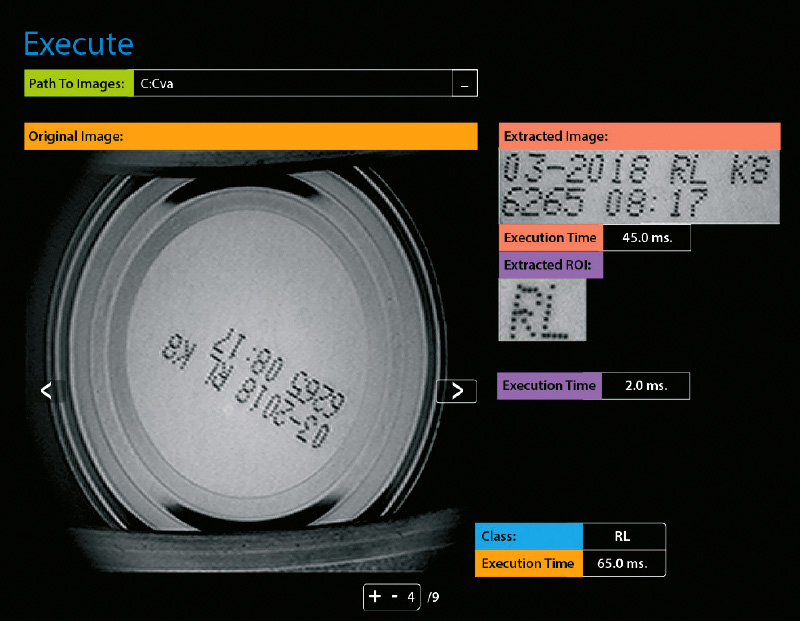Viewport: 800px width, 621px height.
Task: Click the current image number 4
Action: 411,597
